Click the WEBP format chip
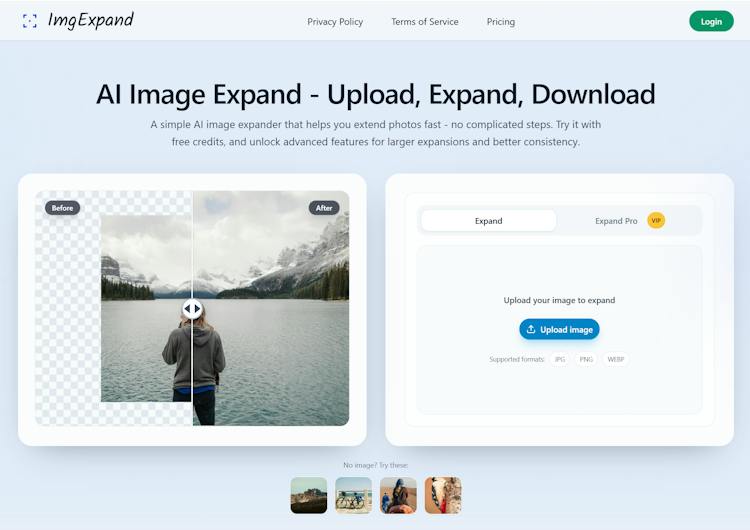The image size is (750, 530). [616, 359]
